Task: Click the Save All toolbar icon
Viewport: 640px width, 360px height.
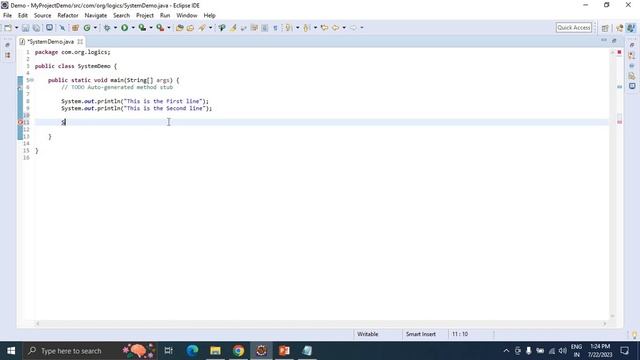Action: (x=36, y=28)
